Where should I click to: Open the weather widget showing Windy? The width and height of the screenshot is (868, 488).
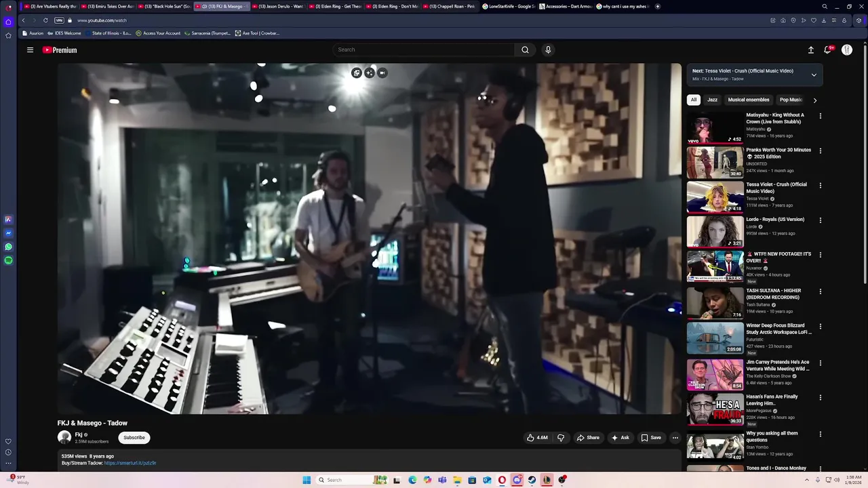point(18,479)
